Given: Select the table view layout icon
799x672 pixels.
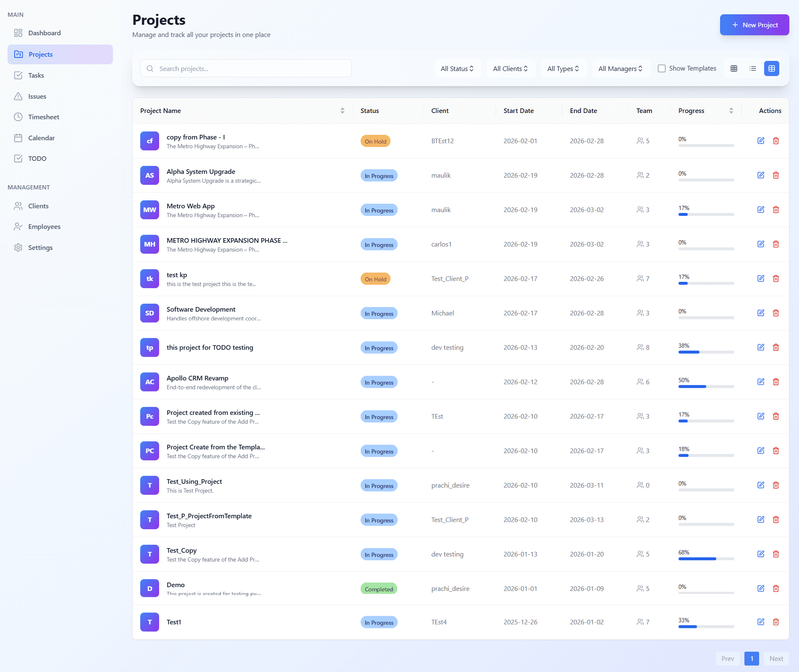Looking at the screenshot, I should click(x=771, y=68).
